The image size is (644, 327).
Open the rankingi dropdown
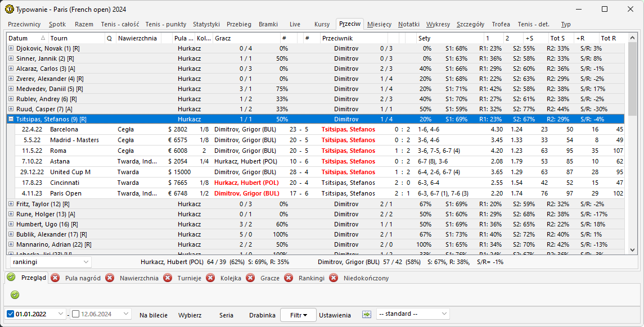[85, 262]
